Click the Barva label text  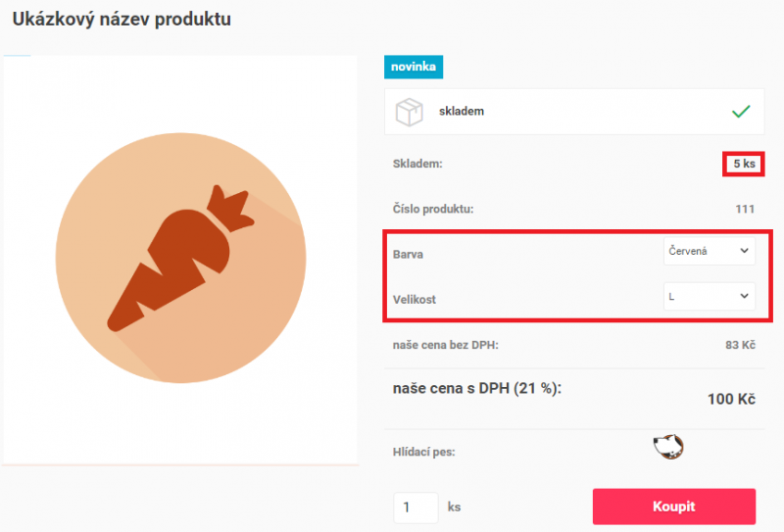point(408,255)
